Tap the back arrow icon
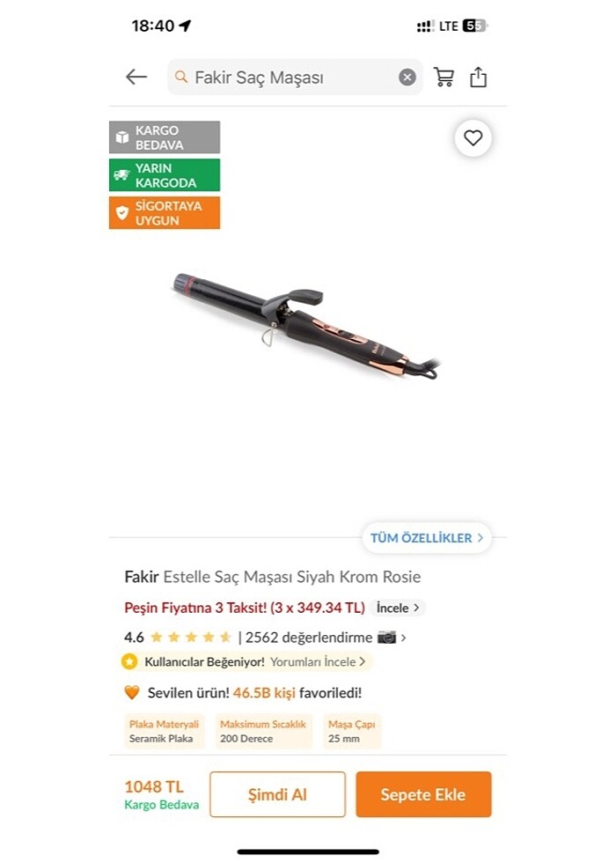This screenshot has width=616, height=863. 136,77
